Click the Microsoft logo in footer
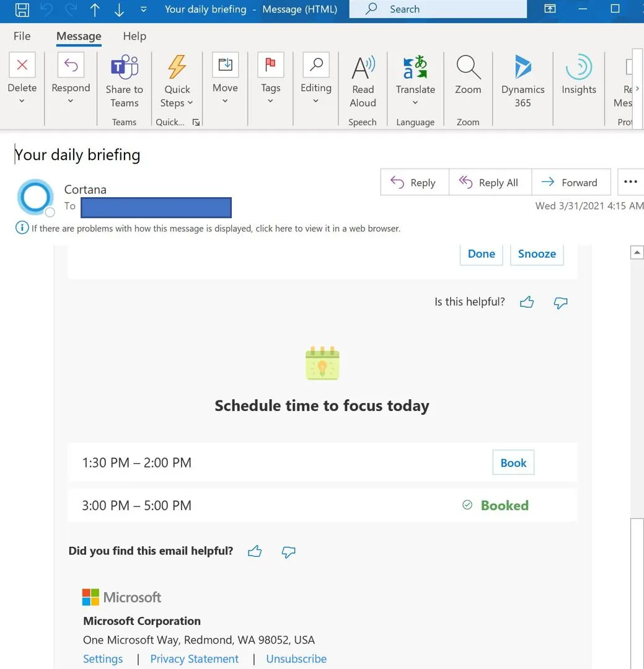Screen dimensions: 644x669 point(121,597)
